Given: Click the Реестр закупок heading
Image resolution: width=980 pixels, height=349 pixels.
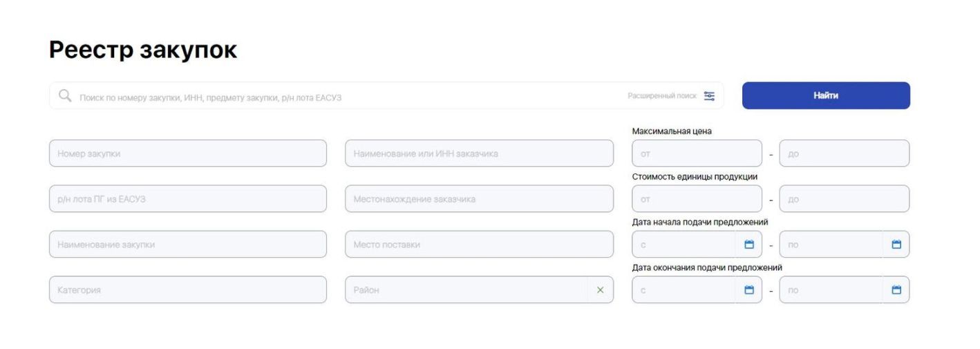Looking at the screenshot, I should 143,50.
